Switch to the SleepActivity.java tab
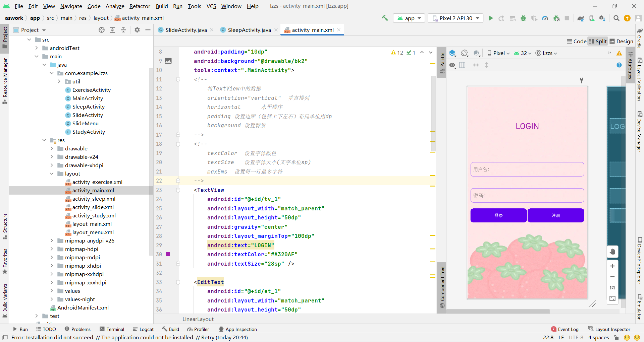This screenshot has width=644, height=342. click(249, 30)
